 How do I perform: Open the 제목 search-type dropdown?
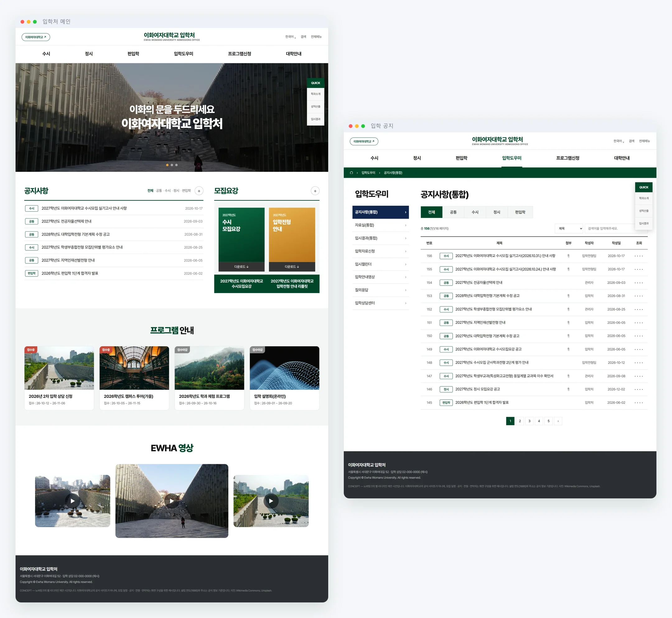(x=569, y=229)
